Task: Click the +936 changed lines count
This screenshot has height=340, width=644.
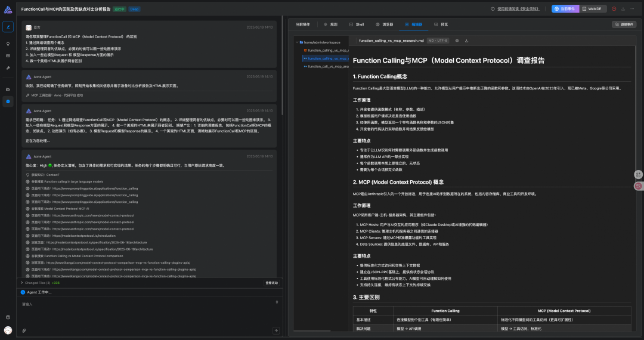Action: click(x=56, y=283)
